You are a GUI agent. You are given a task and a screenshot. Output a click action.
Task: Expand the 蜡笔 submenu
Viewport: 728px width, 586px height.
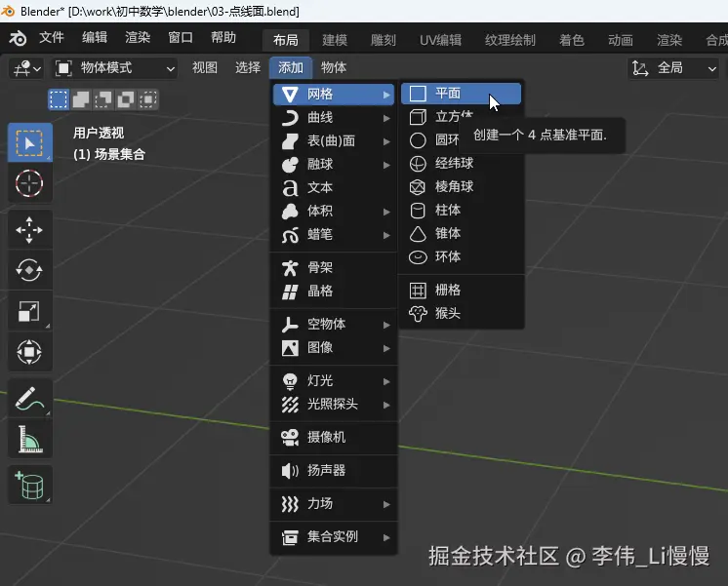tap(334, 235)
